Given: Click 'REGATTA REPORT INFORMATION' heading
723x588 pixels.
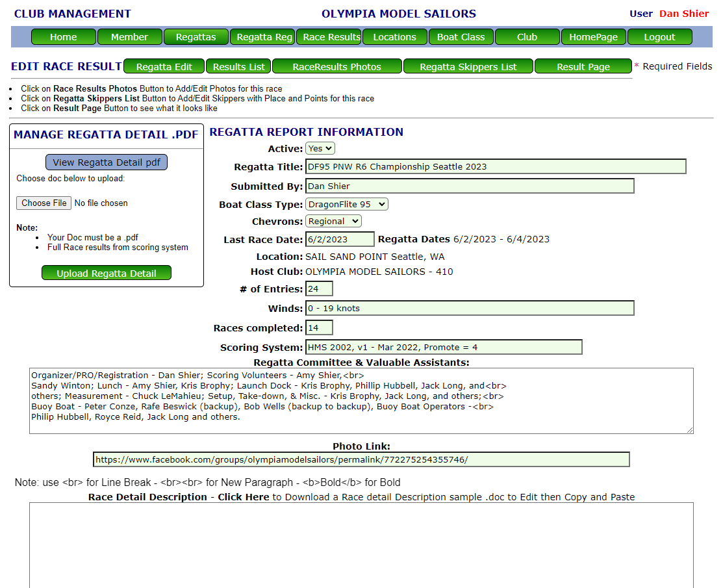Looking at the screenshot, I should [x=307, y=132].
